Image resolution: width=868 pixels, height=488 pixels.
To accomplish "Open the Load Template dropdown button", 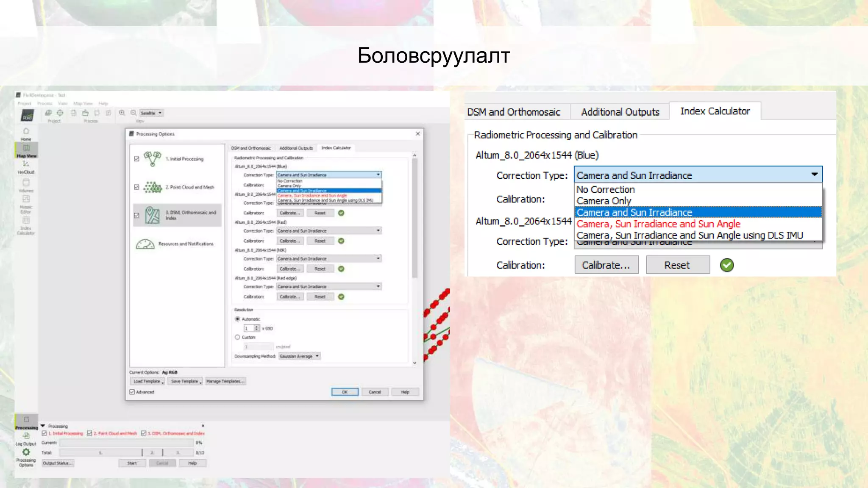I will pos(148,381).
